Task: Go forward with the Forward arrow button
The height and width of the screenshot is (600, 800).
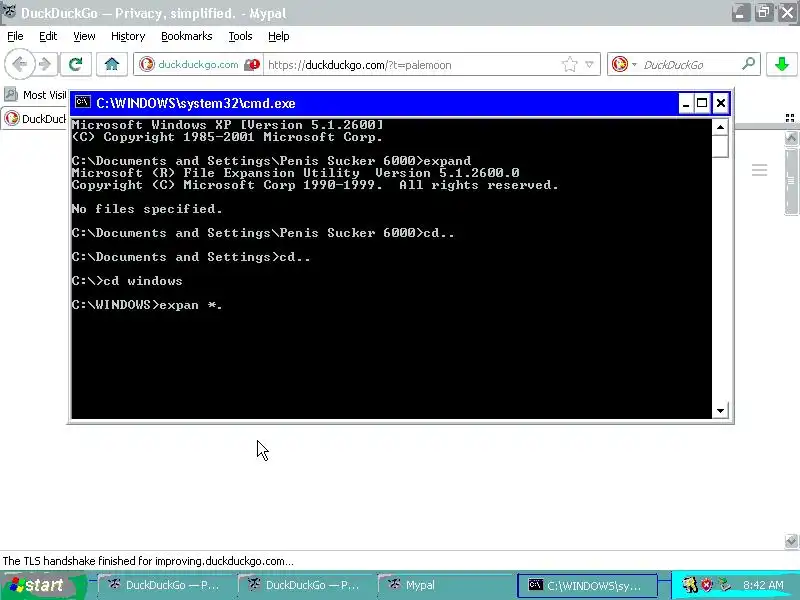Action: click(45, 64)
